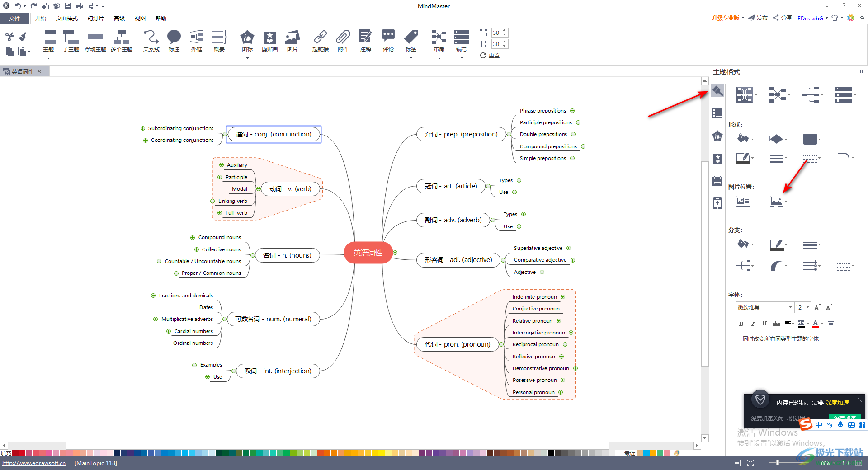The height and width of the screenshot is (470, 868).
Task: Switch to the 页面样式 ribbon tab
Action: point(67,18)
